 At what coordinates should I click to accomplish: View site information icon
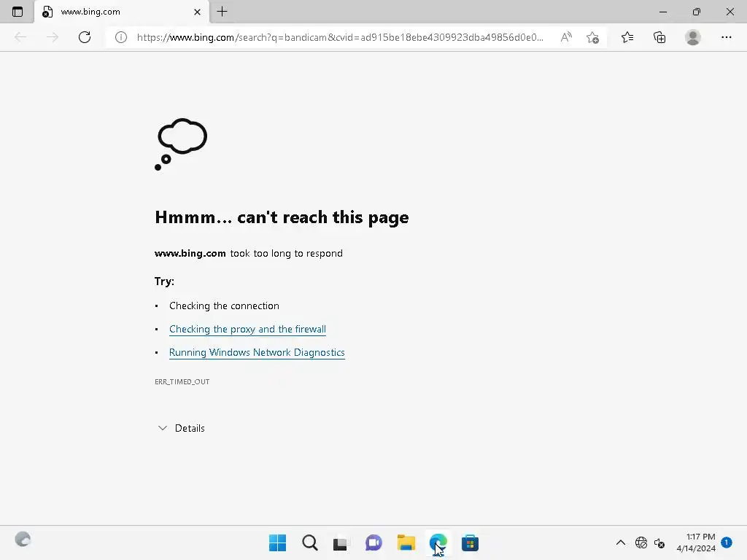pos(121,37)
